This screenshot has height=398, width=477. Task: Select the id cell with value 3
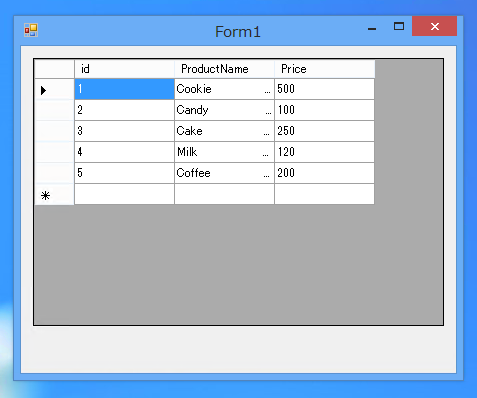click(124, 131)
